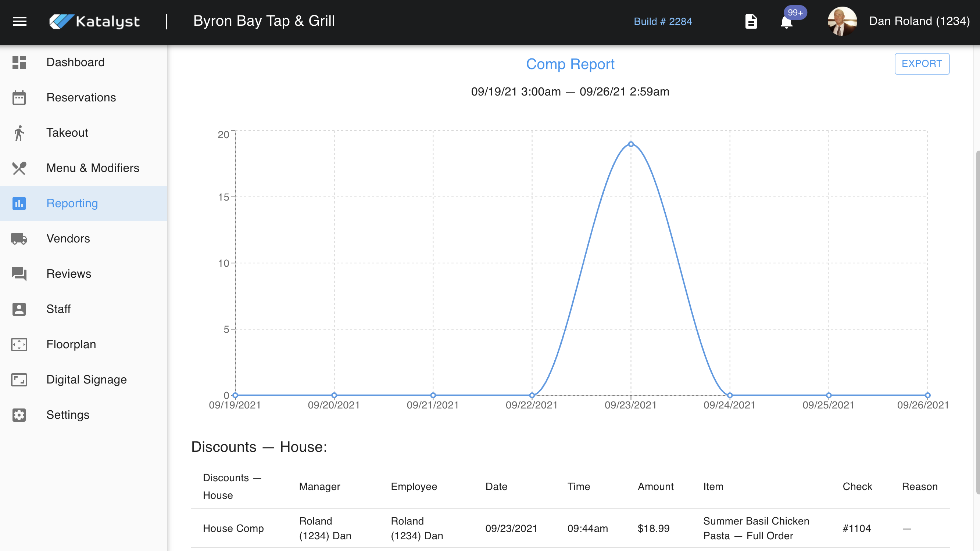Click the Dashboard grid icon

click(x=19, y=62)
